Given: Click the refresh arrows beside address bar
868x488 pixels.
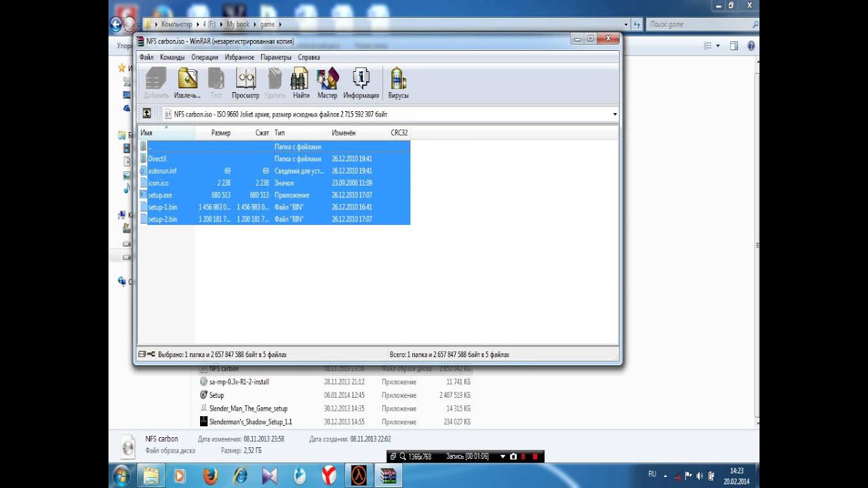Looking at the screenshot, I should [x=637, y=24].
